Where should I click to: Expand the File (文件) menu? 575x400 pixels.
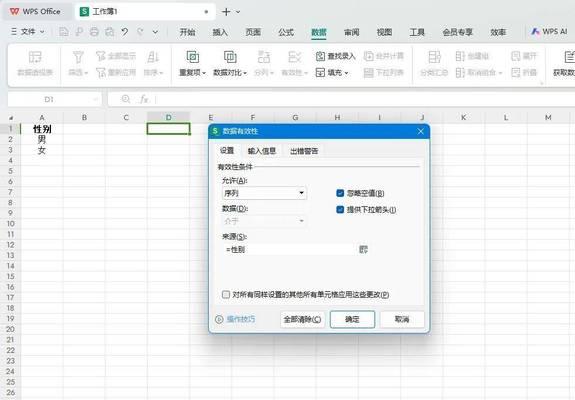tap(28, 32)
